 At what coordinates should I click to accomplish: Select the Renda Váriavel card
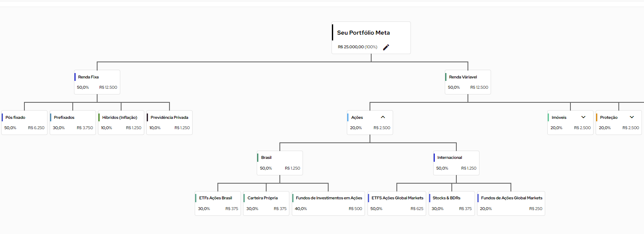pos(468,82)
